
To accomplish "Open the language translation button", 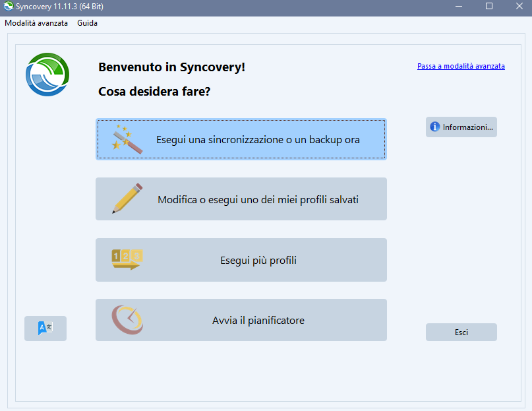I will (x=45, y=329).
